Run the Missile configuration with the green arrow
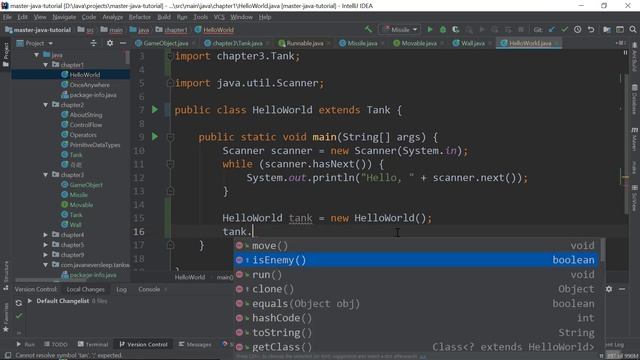 [x=430, y=29]
